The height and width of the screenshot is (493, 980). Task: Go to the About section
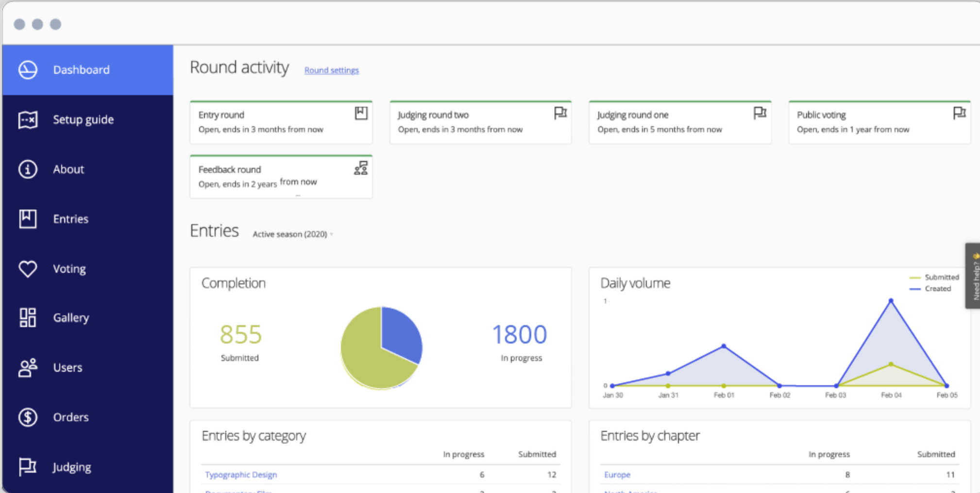tap(87, 169)
